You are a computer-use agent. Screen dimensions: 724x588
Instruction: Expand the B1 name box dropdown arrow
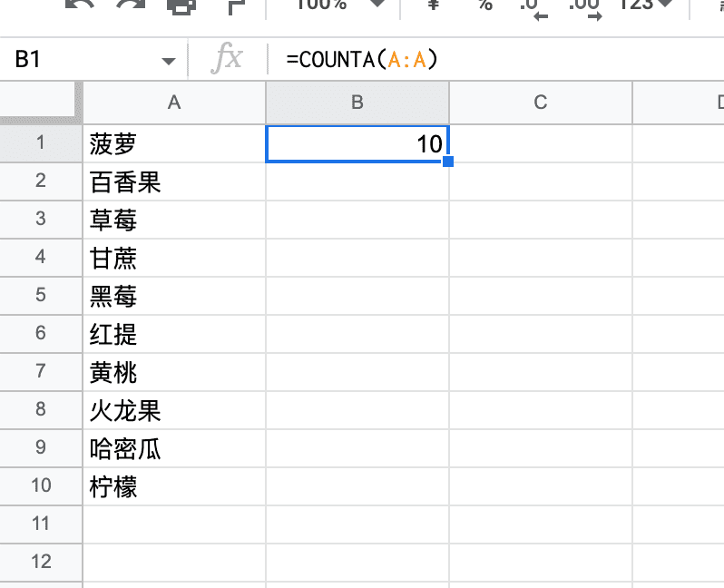169,61
